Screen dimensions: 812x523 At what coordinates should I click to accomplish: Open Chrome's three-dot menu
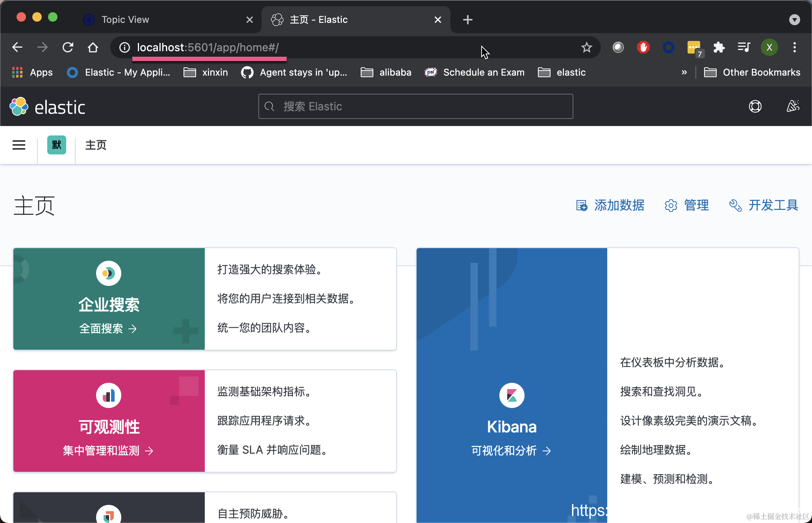pyautogui.click(x=794, y=48)
